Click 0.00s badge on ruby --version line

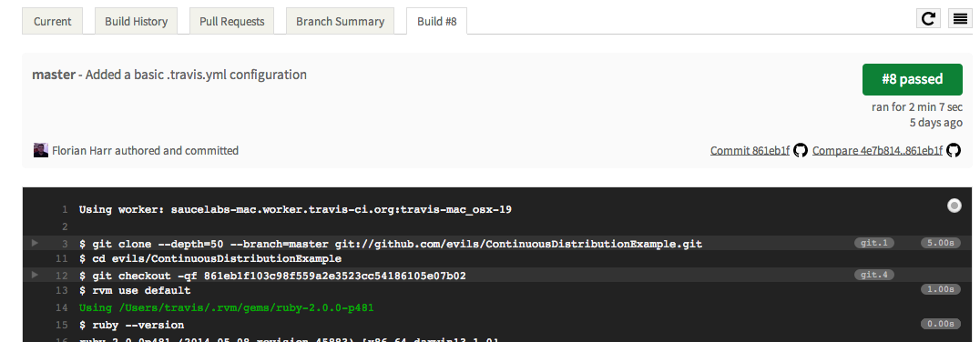click(x=941, y=324)
